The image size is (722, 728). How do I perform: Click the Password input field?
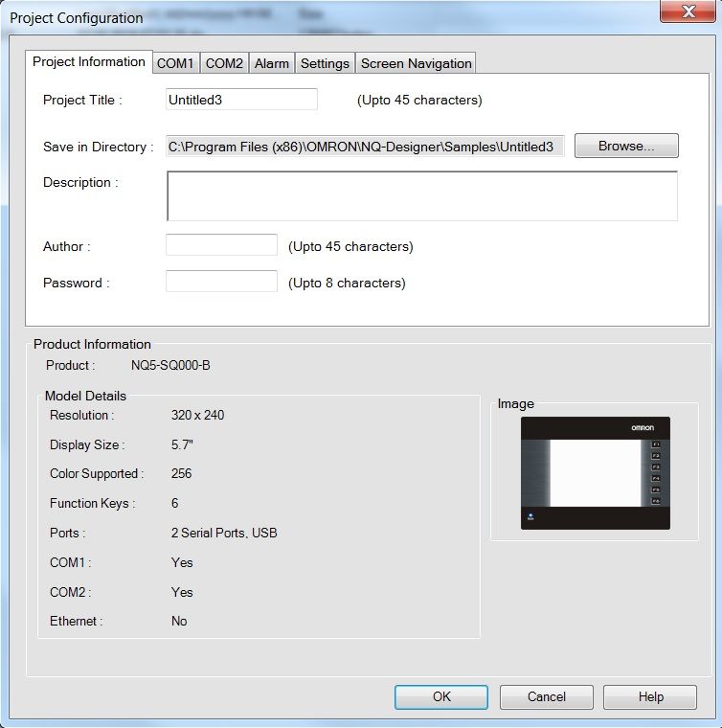point(221,281)
